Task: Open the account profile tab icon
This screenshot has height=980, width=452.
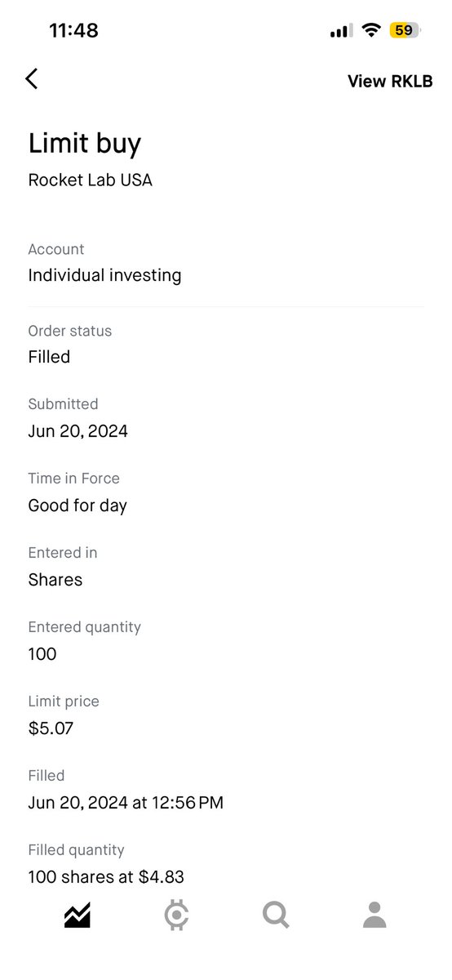Action: pyautogui.click(x=374, y=915)
